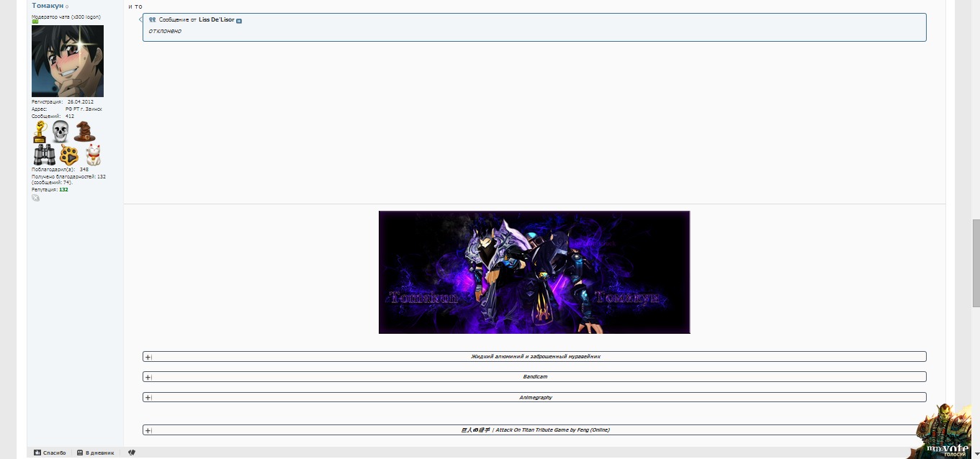Click the brown wizard hat award
The width and height of the screenshot is (980, 459).
coord(84,131)
